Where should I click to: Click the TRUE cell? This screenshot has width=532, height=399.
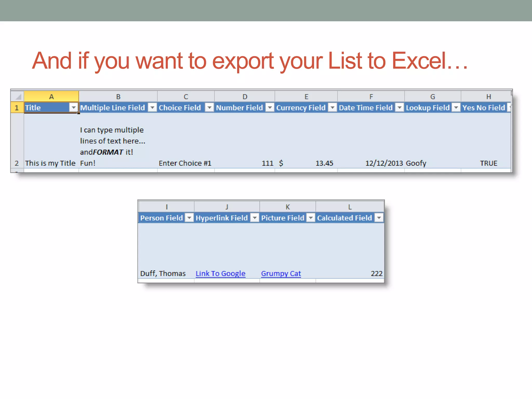tap(486, 141)
